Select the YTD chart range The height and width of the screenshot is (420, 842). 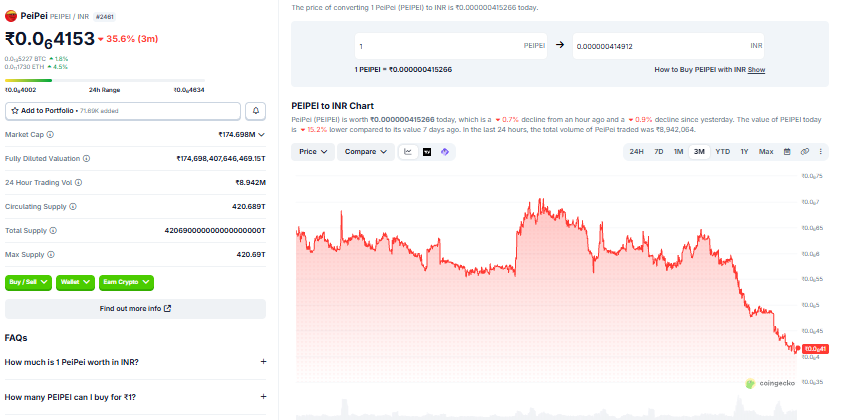pos(723,152)
